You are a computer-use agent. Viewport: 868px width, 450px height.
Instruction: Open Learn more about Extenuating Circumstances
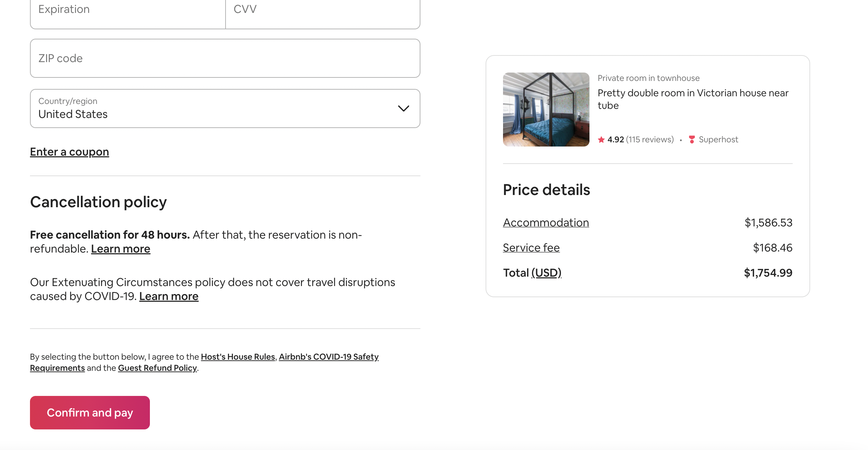pos(169,296)
